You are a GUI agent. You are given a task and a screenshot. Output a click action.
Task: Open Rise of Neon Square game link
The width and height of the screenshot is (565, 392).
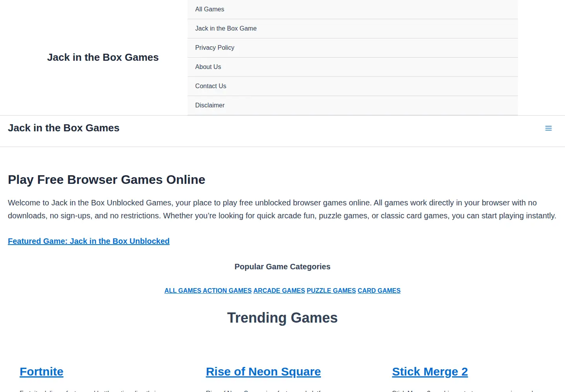coord(263,371)
